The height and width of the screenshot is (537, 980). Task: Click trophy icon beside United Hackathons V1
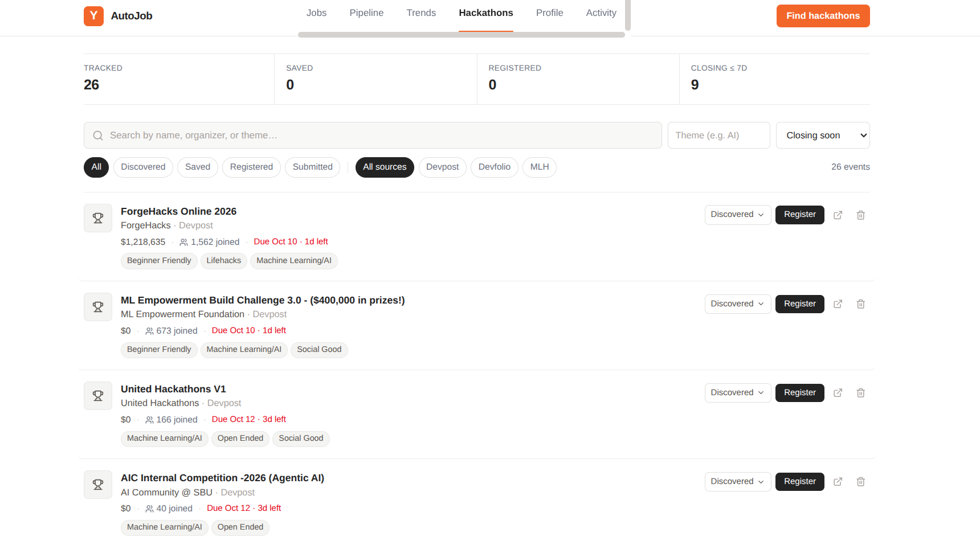(98, 396)
